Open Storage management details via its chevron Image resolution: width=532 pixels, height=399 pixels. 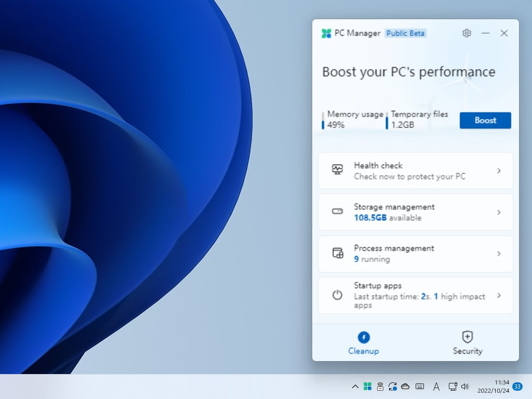point(498,212)
